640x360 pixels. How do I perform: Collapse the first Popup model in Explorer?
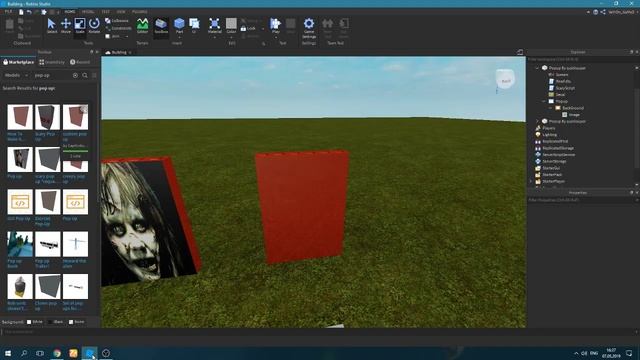[x=537, y=68]
